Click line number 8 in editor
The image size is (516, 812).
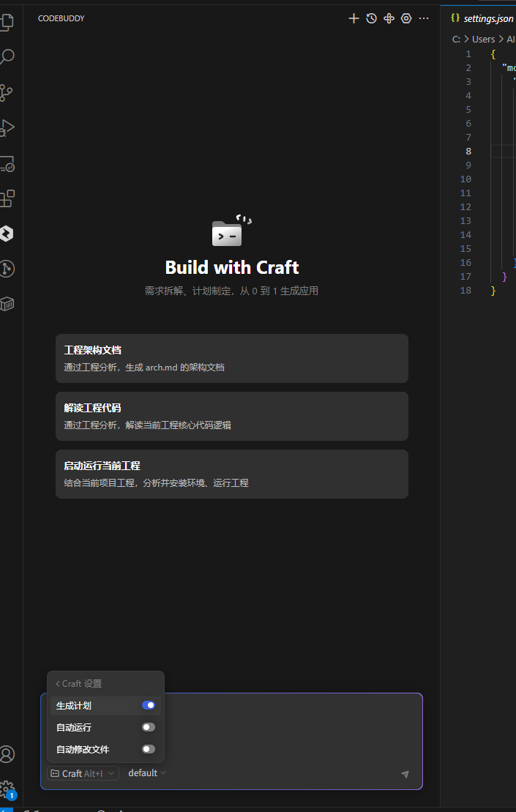(x=468, y=152)
